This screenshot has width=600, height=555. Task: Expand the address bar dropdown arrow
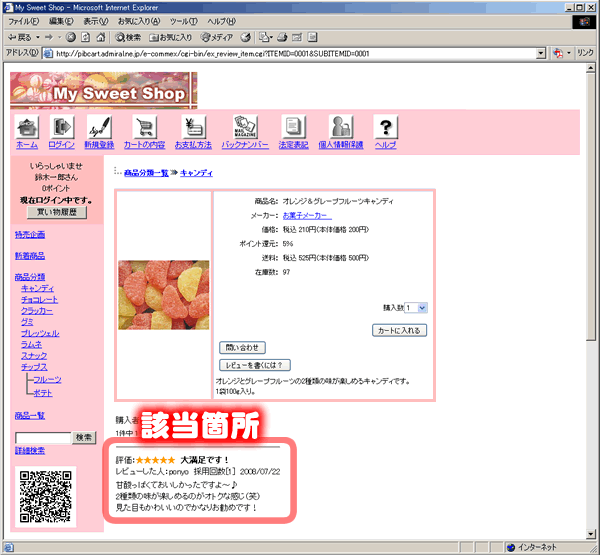point(541,53)
